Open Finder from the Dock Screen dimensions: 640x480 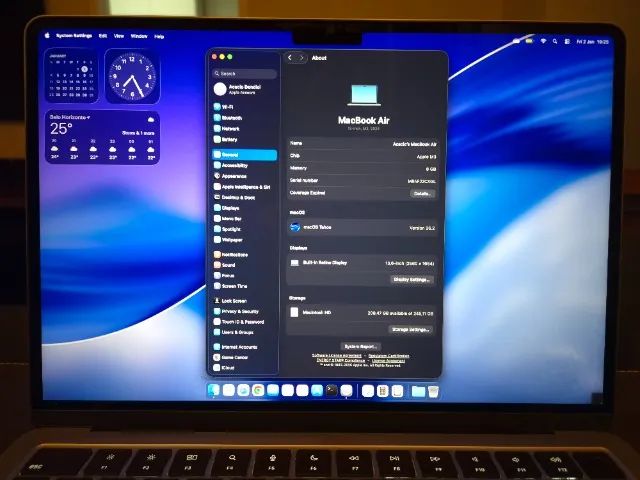click(x=213, y=391)
